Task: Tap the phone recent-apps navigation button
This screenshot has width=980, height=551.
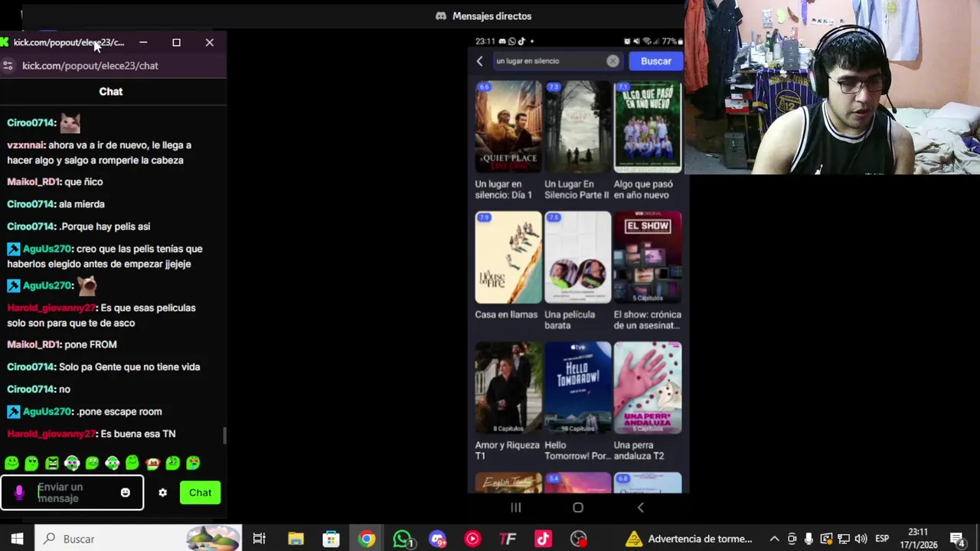Action: click(515, 507)
